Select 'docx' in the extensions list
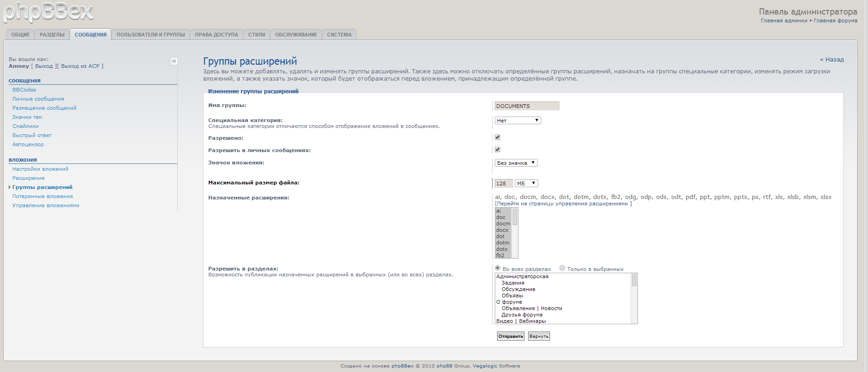Screen dimensions: 868x372 pos(503,230)
